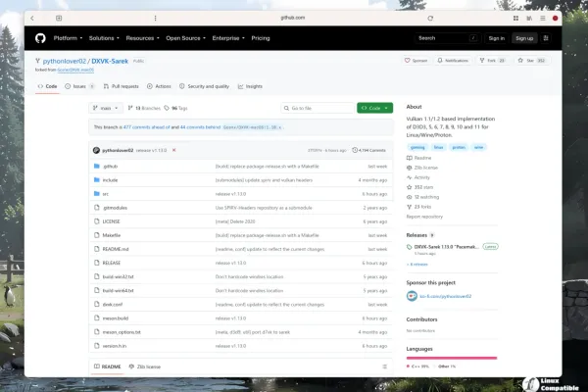Click the Report repository link
The height and width of the screenshot is (392, 588).
[x=424, y=217]
